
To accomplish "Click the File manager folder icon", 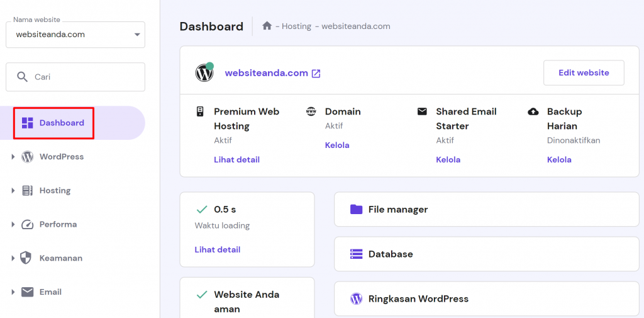I will (357, 209).
